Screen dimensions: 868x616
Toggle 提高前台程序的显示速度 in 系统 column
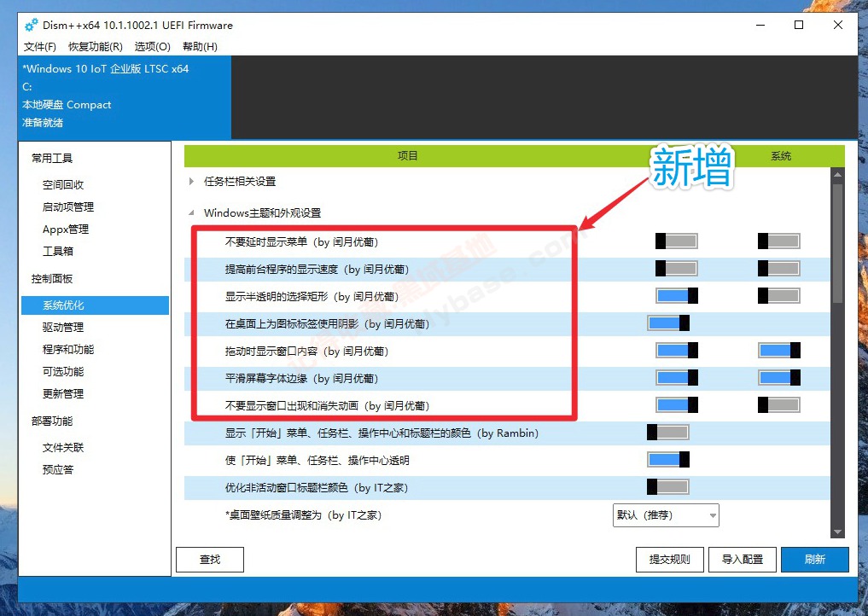[x=779, y=269]
